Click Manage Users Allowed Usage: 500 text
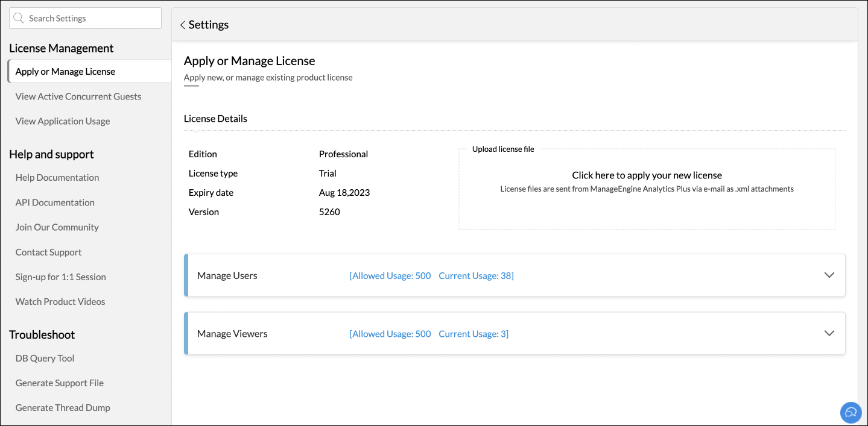Viewport: 868px width, 426px height. tap(390, 276)
